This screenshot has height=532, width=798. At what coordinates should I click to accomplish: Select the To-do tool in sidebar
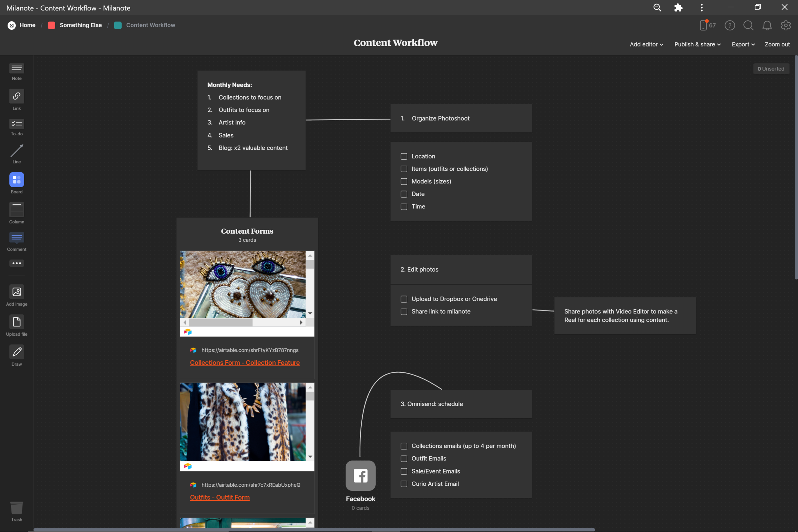click(17, 127)
